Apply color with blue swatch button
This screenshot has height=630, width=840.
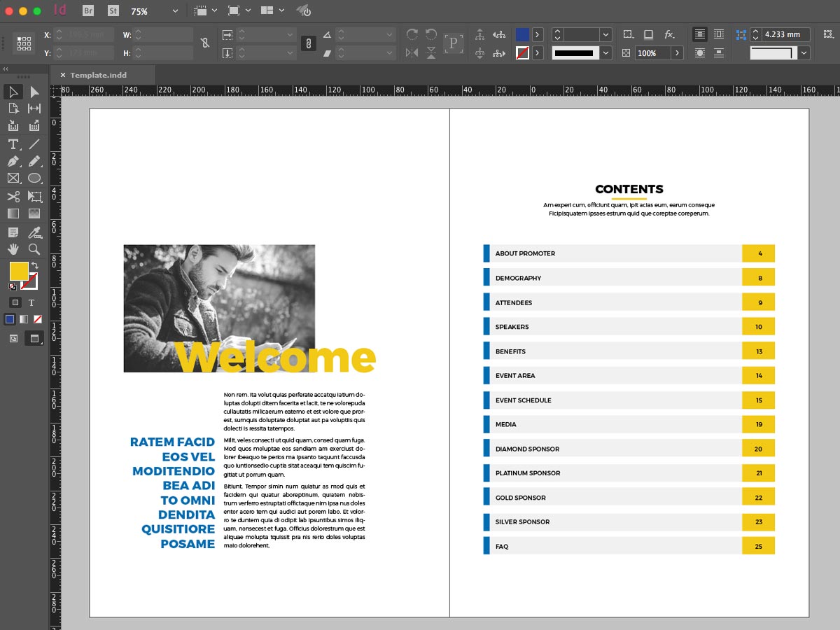10,319
